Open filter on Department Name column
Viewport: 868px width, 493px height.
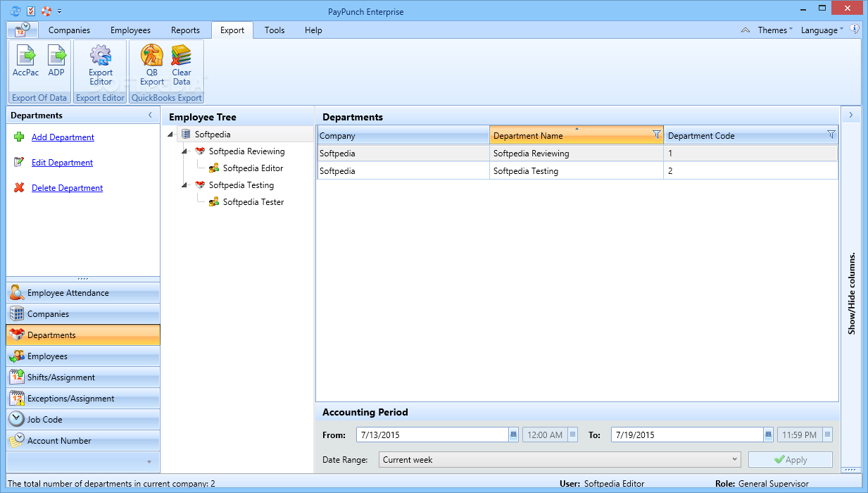(657, 135)
